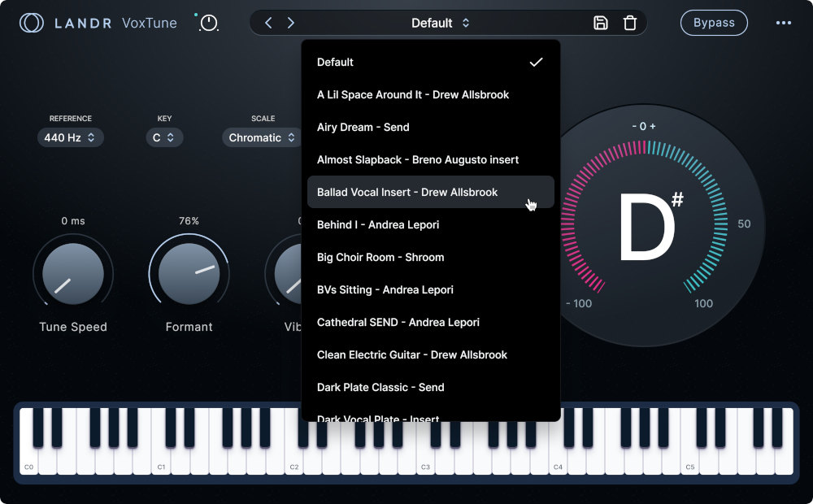Save the current preset with the disk icon
Viewport: 813px width, 504px height.
[x=601, y=23]
